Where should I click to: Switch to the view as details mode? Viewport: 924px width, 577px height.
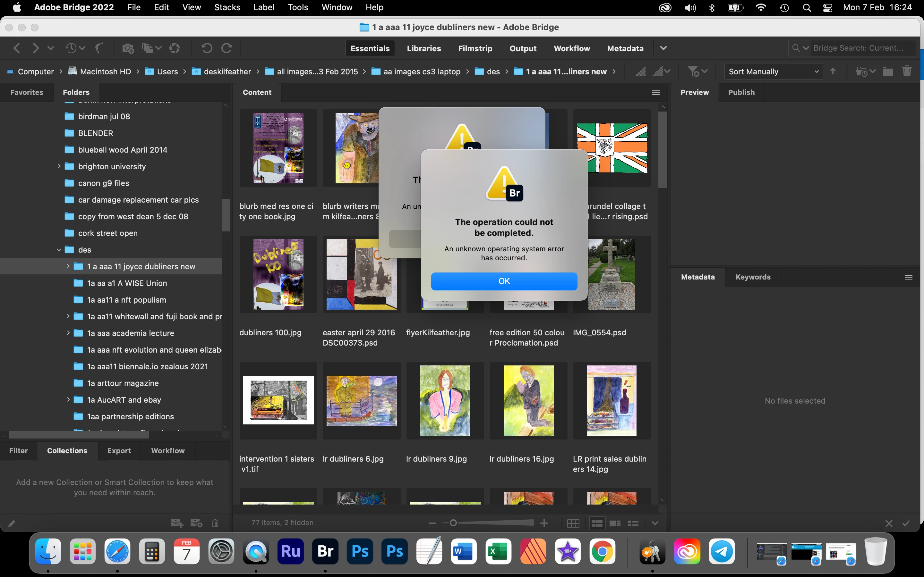(615, 523)
